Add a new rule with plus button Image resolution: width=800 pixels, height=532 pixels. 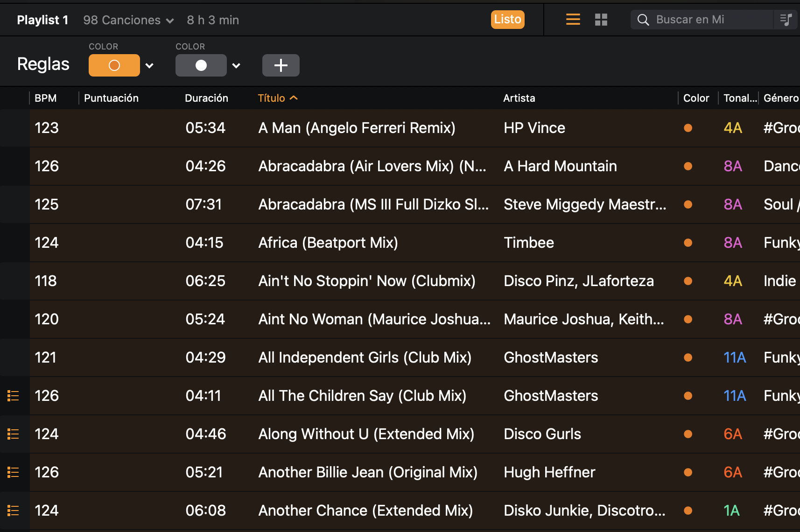pyautogui.click(x=281, y=65)
